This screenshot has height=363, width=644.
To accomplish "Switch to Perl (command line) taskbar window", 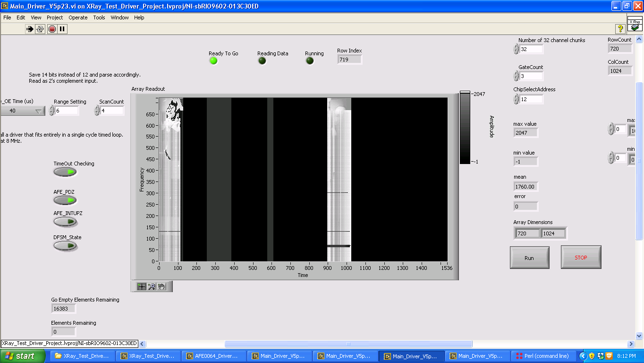I will [x=543, y=356].
